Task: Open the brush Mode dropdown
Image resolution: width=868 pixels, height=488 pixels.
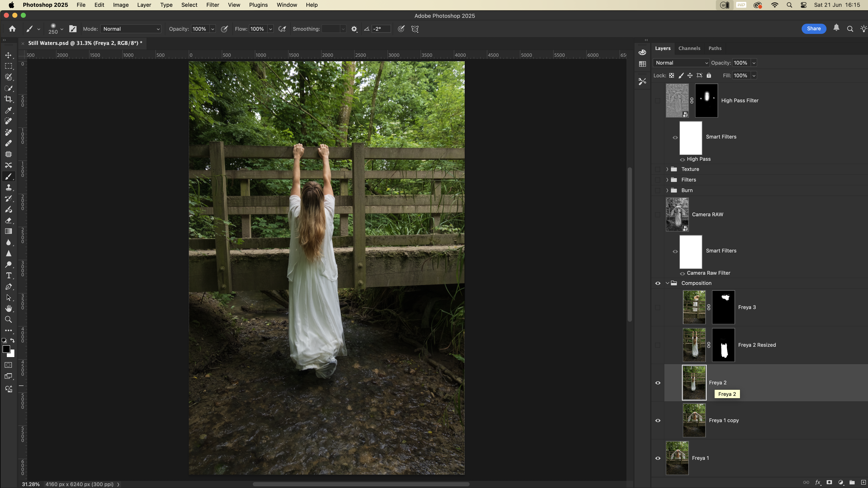Action: (x=131, y=29)
